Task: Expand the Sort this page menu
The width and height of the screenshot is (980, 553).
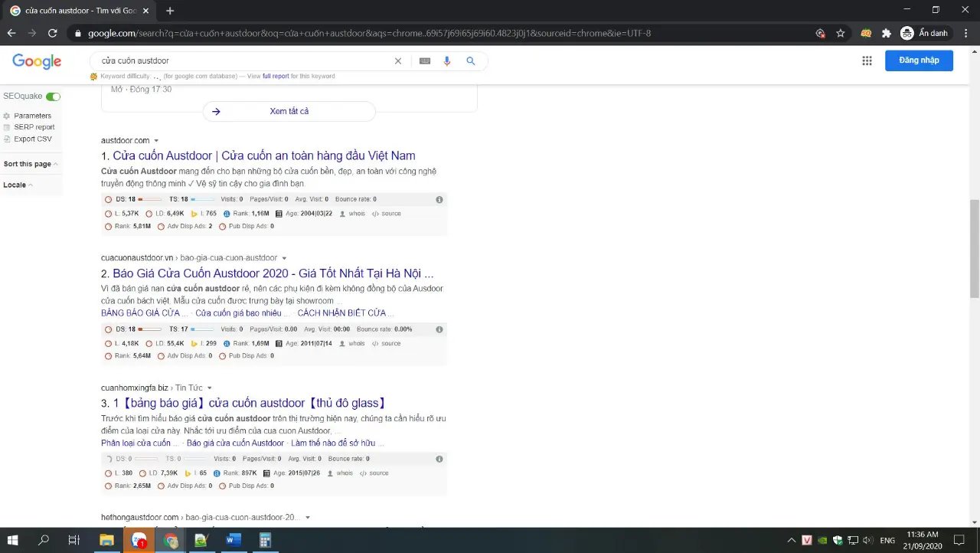Action: tap(30, 164)
